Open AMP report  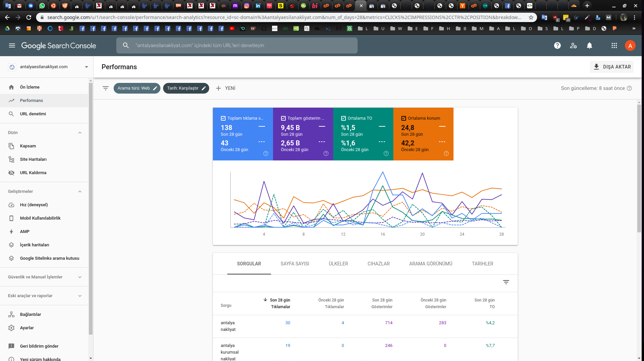44,232
